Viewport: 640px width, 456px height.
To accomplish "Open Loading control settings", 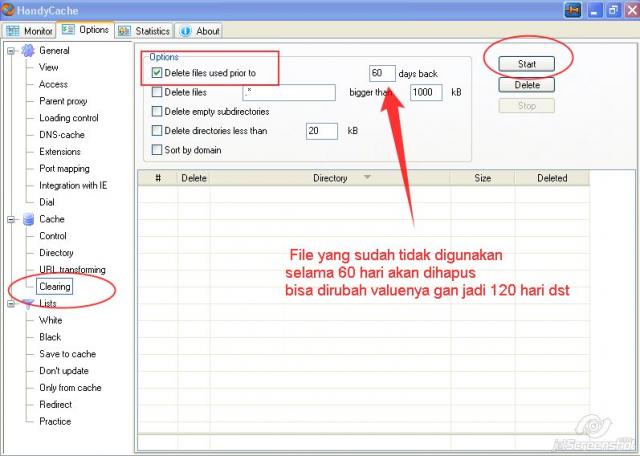I will 69,118.
